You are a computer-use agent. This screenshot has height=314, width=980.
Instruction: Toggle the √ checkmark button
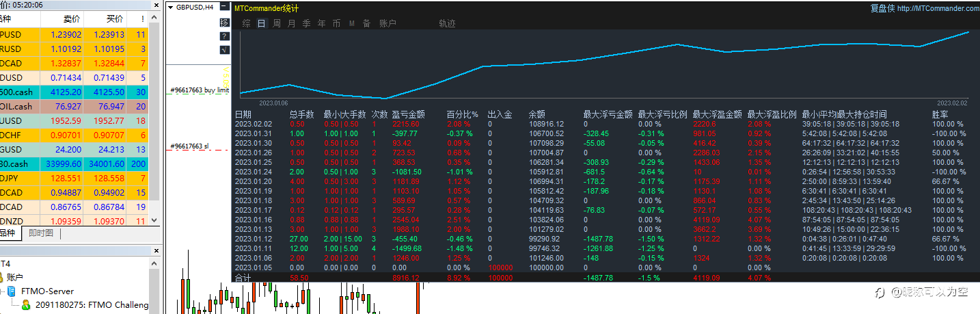click(224, 50)
